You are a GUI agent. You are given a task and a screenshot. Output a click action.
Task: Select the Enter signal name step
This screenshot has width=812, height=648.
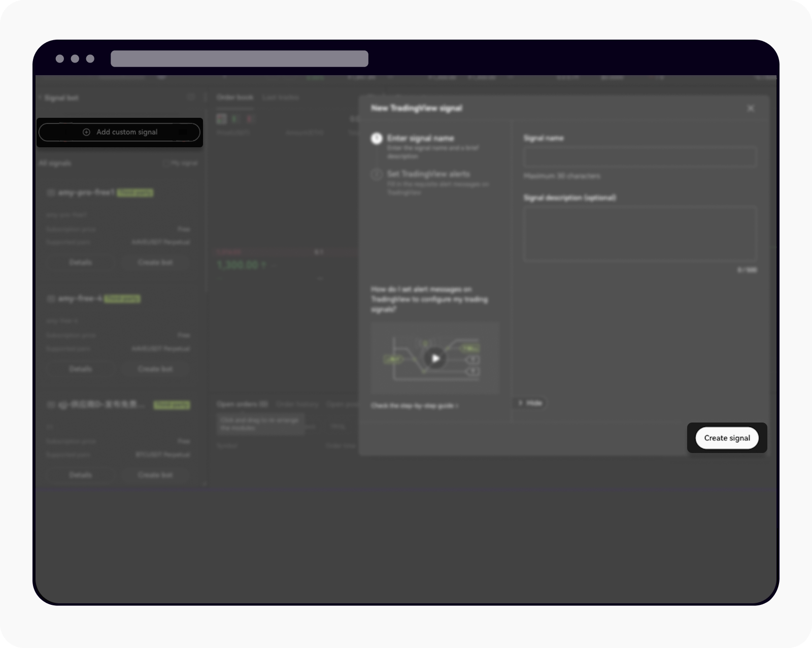[425, 146]
